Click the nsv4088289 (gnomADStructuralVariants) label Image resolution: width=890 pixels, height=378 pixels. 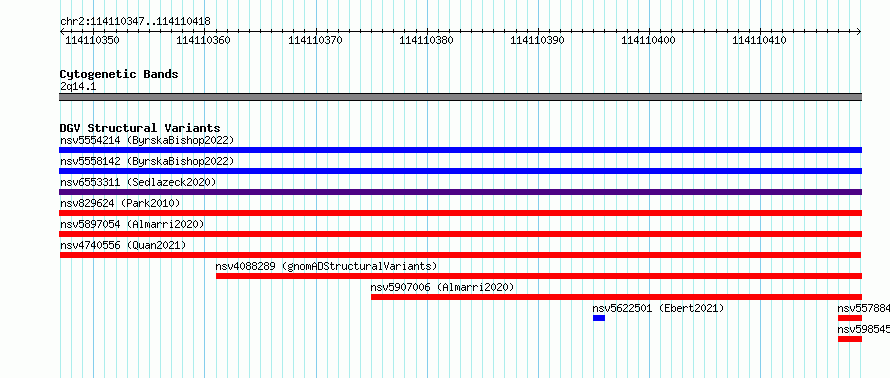326,266
